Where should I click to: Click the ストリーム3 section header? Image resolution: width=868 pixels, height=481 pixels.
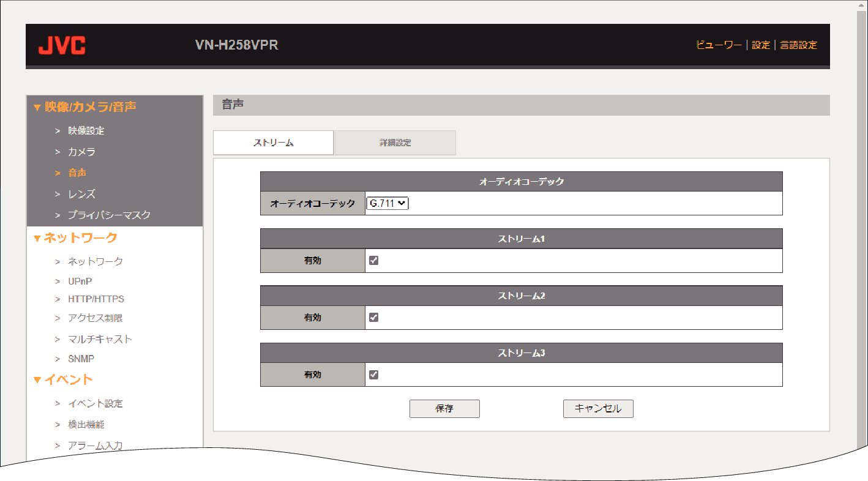pyautogui.click(x=522, y=353)
